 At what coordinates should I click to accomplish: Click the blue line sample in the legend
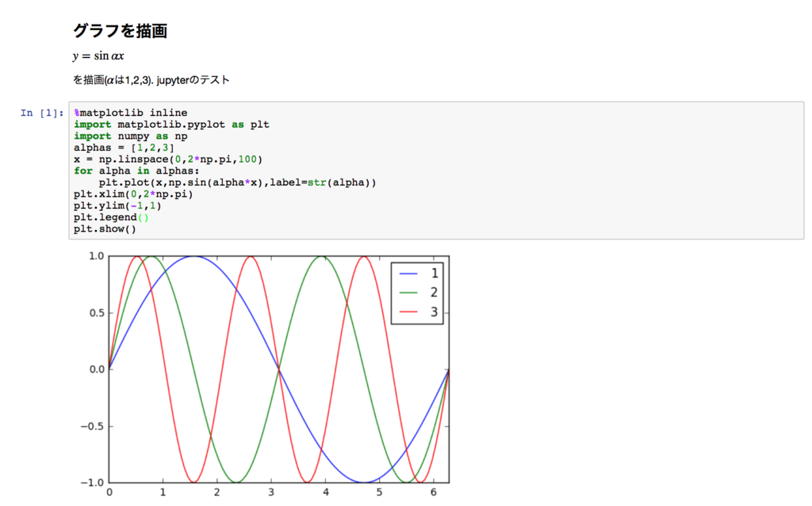click(408, 274)
